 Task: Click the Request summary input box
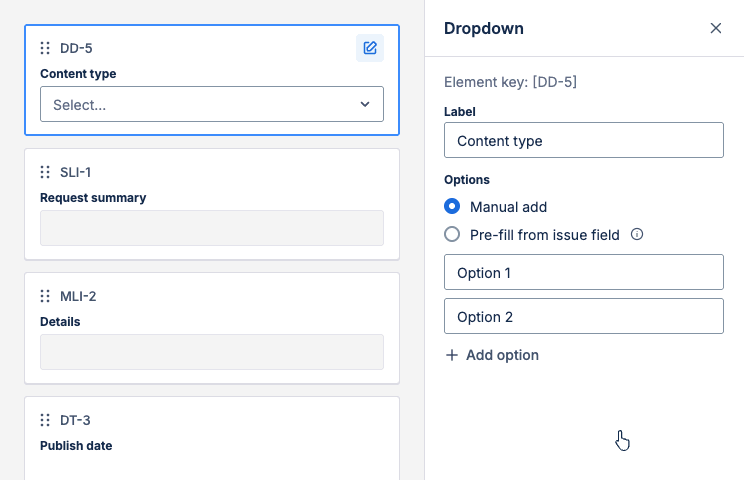212,228
